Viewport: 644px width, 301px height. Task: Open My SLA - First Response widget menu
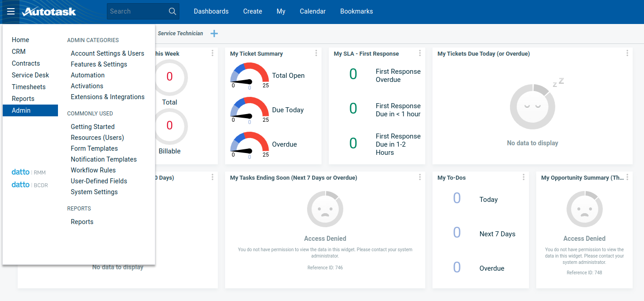pos(420,53)
